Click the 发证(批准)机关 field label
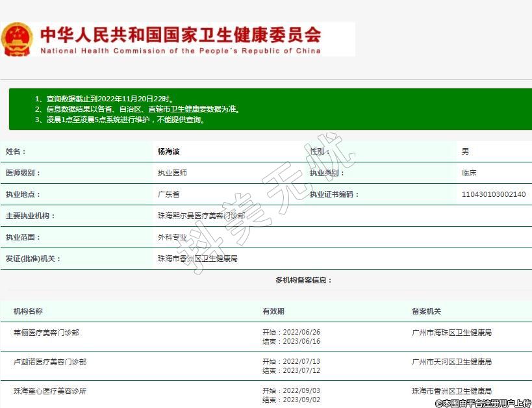532x408 pixels. [x=33, y=259]
